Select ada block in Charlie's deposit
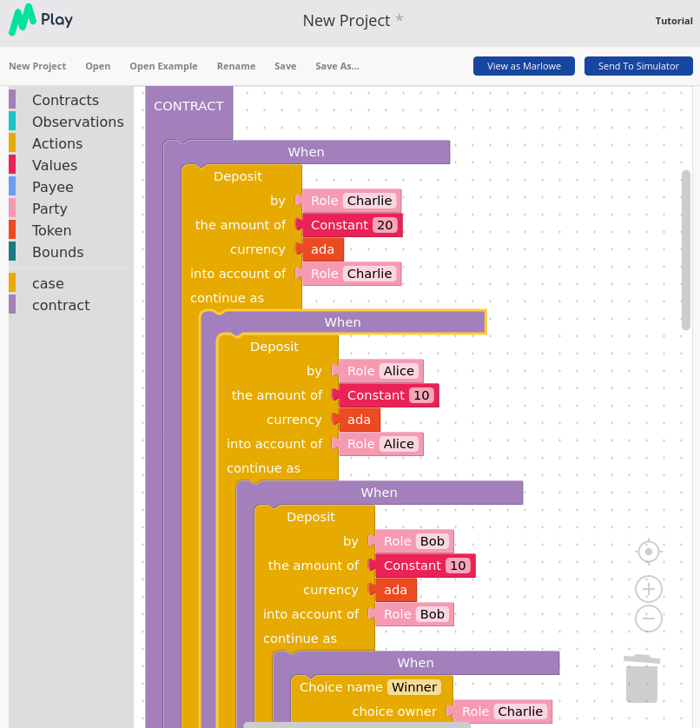 click(x=322, y=249)
